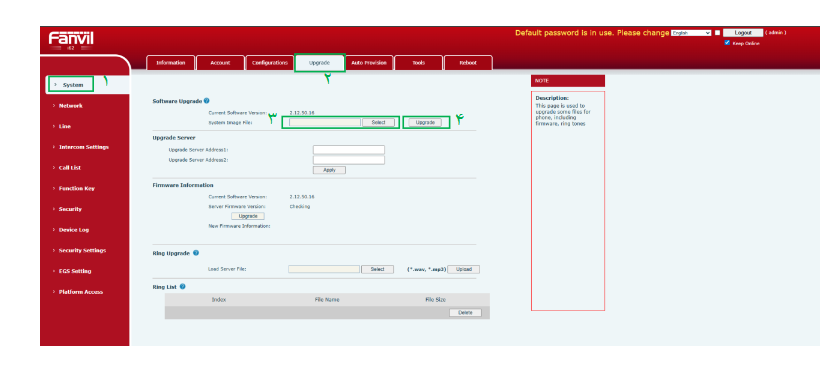Image resolution: width=836 pixels, height=390 pixels.
Task: Open the English language dropdown
Action: coord(691,33)
